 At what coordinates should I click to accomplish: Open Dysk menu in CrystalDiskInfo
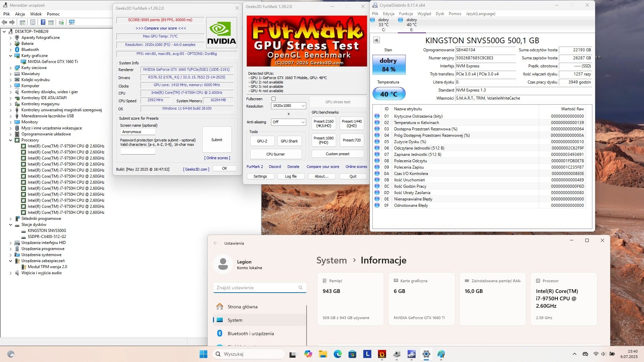tap(440, 14)
